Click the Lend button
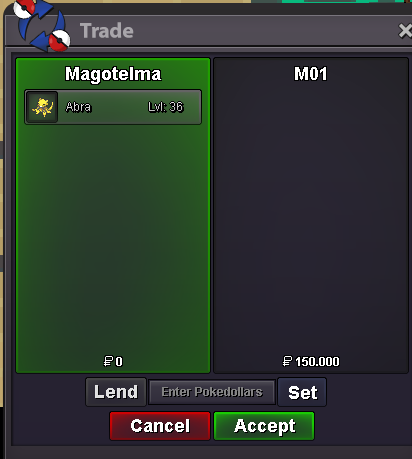Image resolution: width=412 pixels, height=459 pixels. (x=116, y=392)
